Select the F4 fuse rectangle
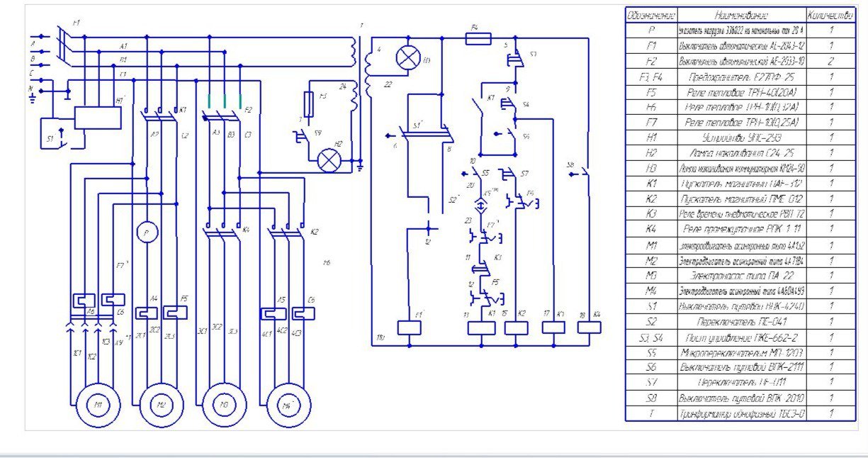868x458 pixels. (x=475, y=38)
